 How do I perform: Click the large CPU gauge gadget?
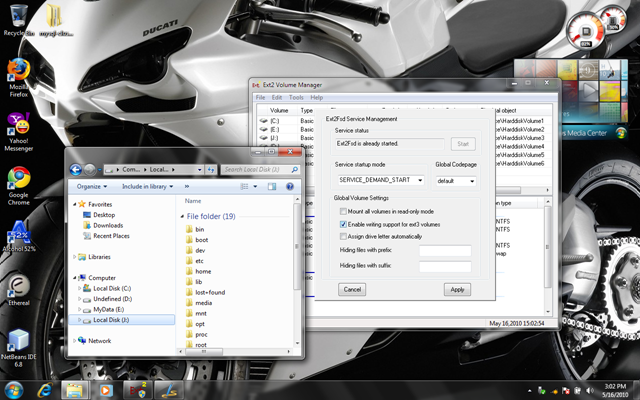(x=586, y=32)
